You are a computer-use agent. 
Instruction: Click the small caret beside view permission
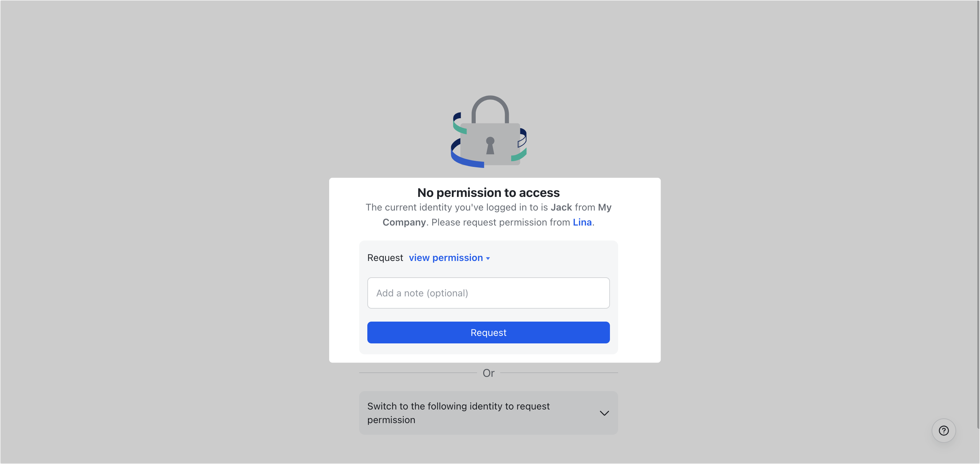point(488,258)
